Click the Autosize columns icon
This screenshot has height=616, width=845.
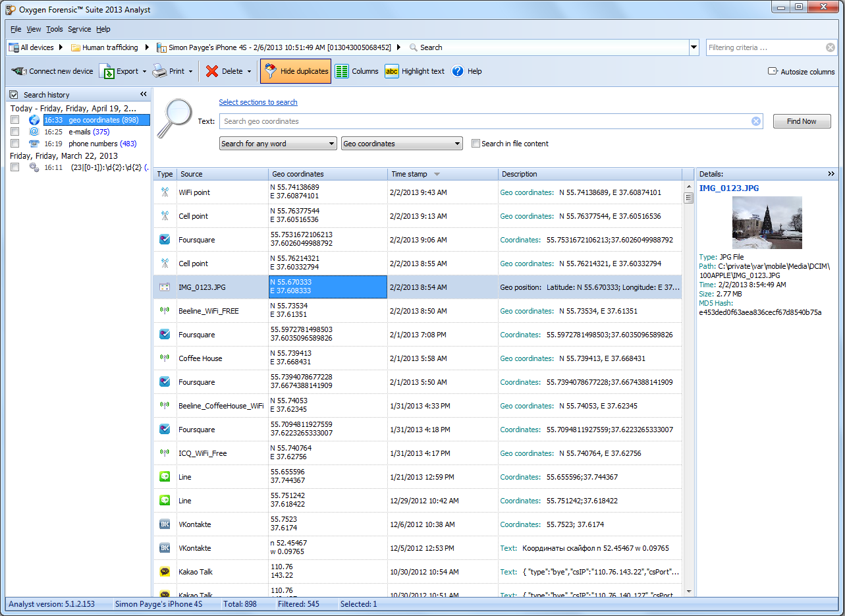(x=773, y=71)
